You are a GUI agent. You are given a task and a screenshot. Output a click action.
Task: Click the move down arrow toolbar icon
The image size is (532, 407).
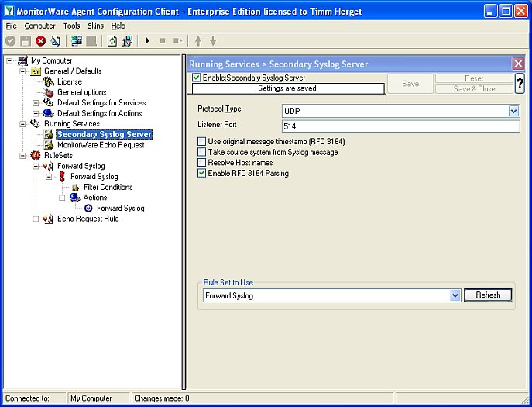pos(213,41)
